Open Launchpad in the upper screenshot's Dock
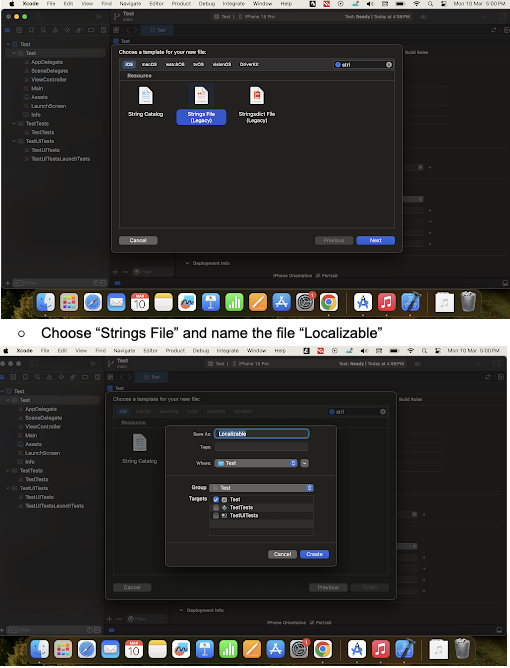Image resolution: width=510 pixels, height=668 pixels. [69, 302]
